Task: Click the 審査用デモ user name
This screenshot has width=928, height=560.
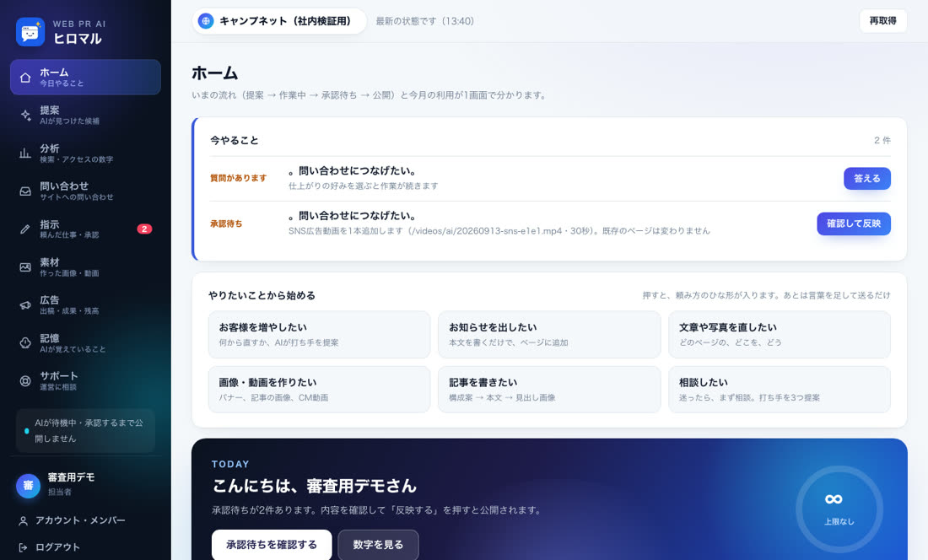Action: [71, 477]
